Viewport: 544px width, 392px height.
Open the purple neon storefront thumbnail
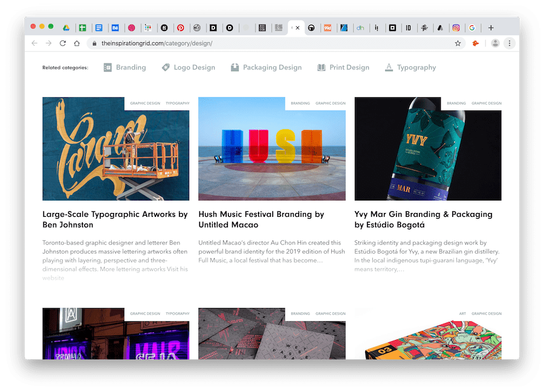(116, 334)
